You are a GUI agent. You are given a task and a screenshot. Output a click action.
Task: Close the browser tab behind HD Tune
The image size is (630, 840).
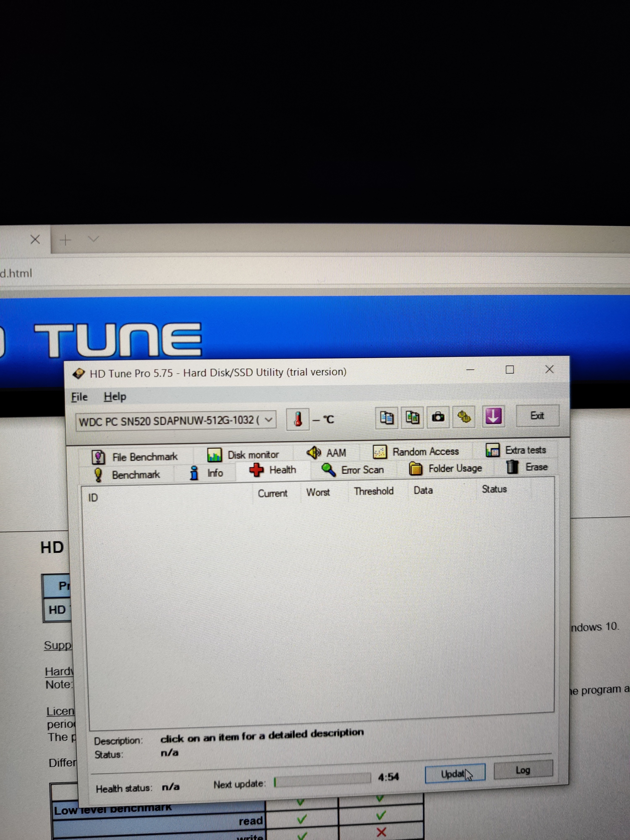pos(35,239)
